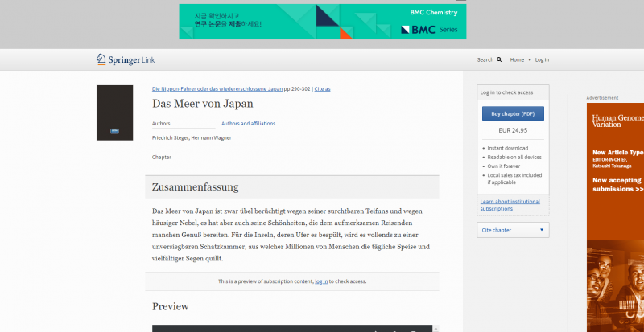The width and height of the screenshot is (644, 332).
Task: Click the BMC Chemistry banner ad
Action: pos(322,22)
